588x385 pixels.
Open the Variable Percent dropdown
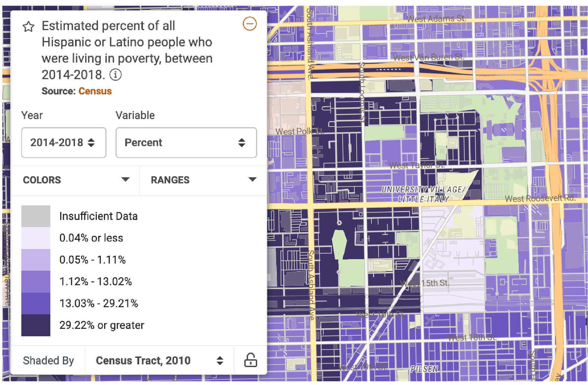pos(186,142)
